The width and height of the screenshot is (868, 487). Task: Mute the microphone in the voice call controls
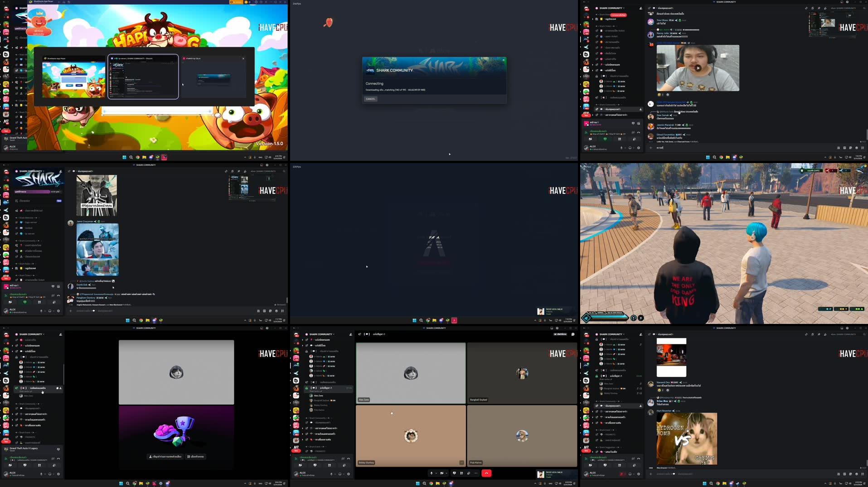click(x=432, y=473)
